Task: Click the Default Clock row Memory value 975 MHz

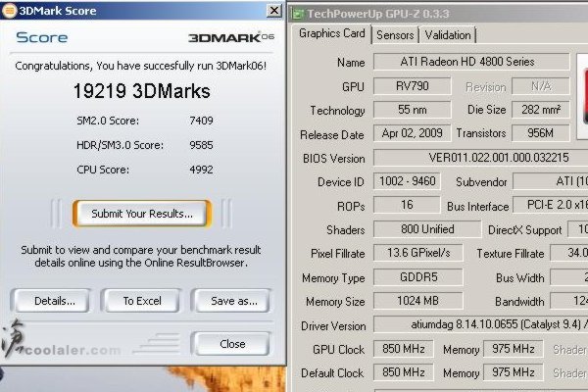Action: 514,372
